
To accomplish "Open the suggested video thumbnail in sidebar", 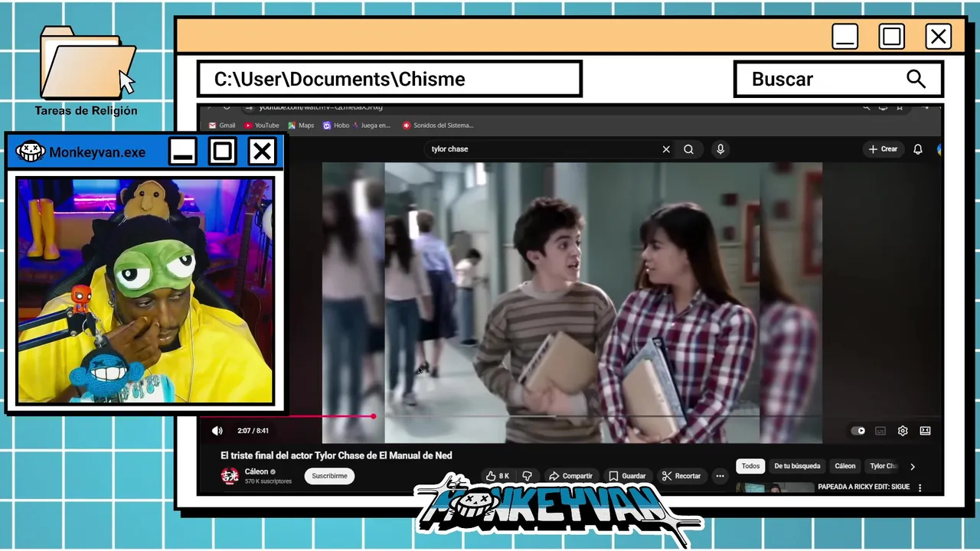I will coord(775,487).
